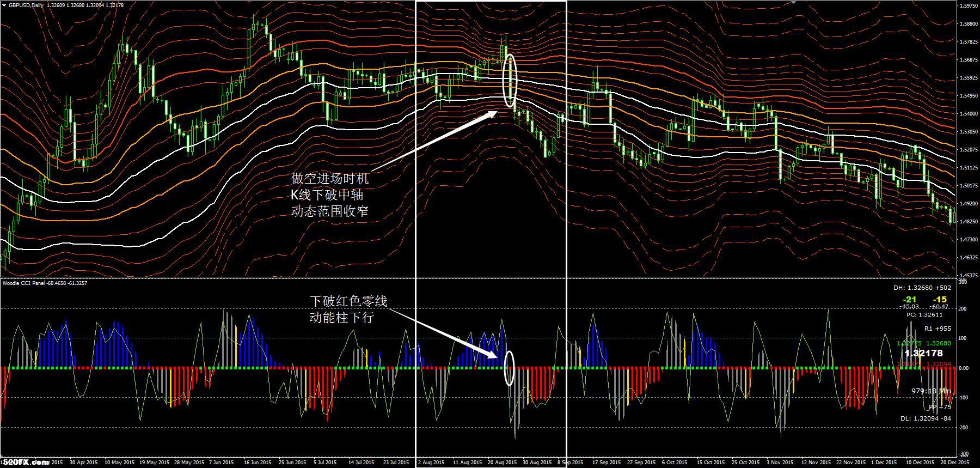Click the R1 +955 pivot readout

(938, 329)
